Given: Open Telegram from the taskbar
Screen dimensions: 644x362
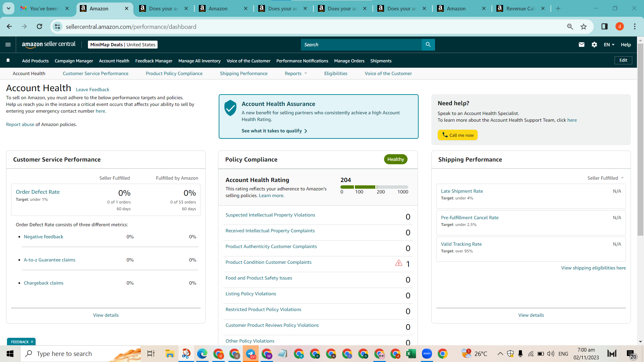Looking at the screenshot, I should (x=251, y=354).
